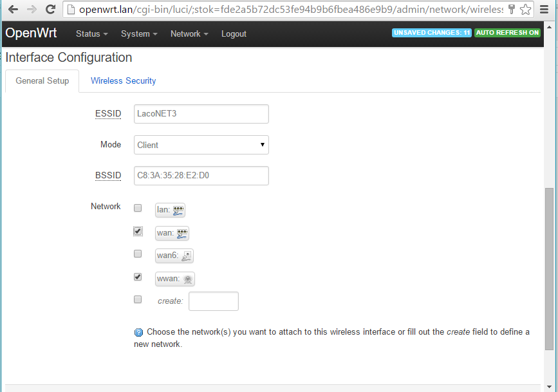Click the bookmark star in the address bar

(x=525, y=10)
